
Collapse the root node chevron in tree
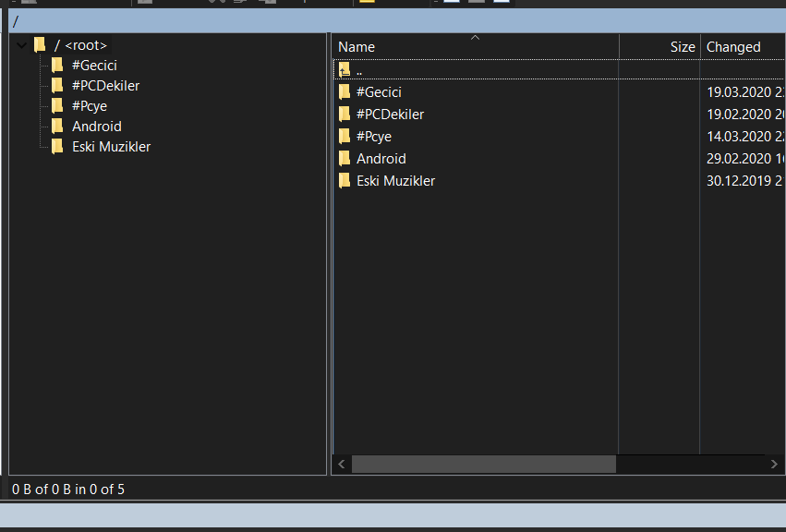click(x=21, y=45)
